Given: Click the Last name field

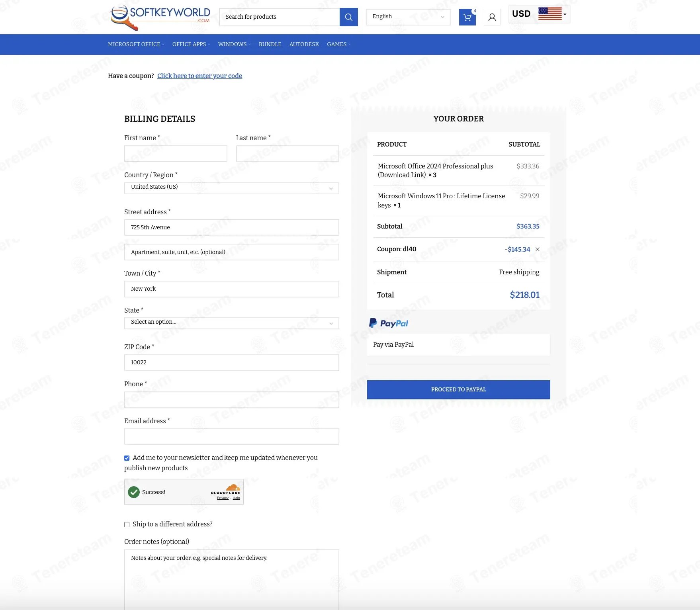Looking at the screenshot, I should coord(287,154).
